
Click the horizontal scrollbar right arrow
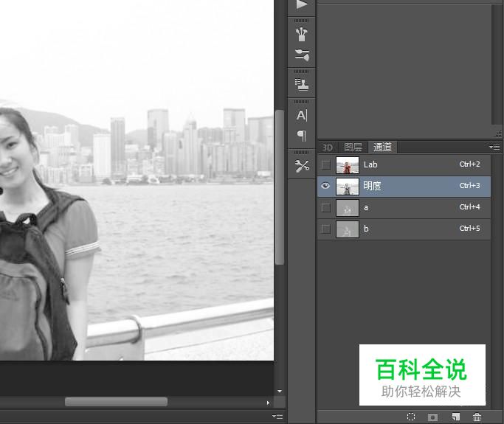point(269,403)
